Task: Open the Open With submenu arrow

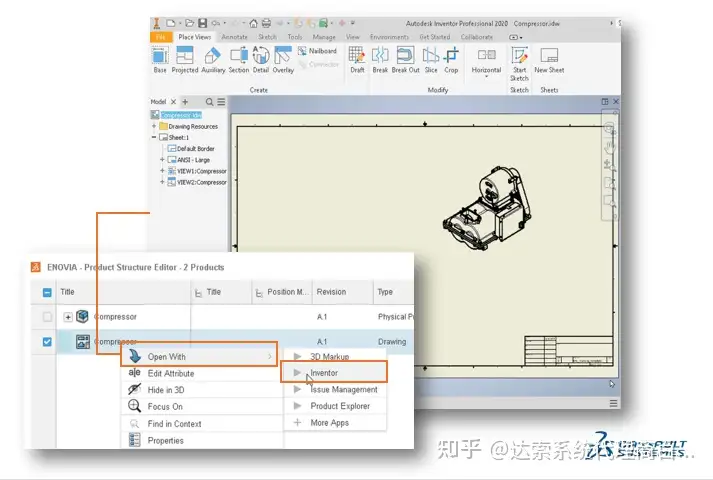Action: click(x=270, y=357)
